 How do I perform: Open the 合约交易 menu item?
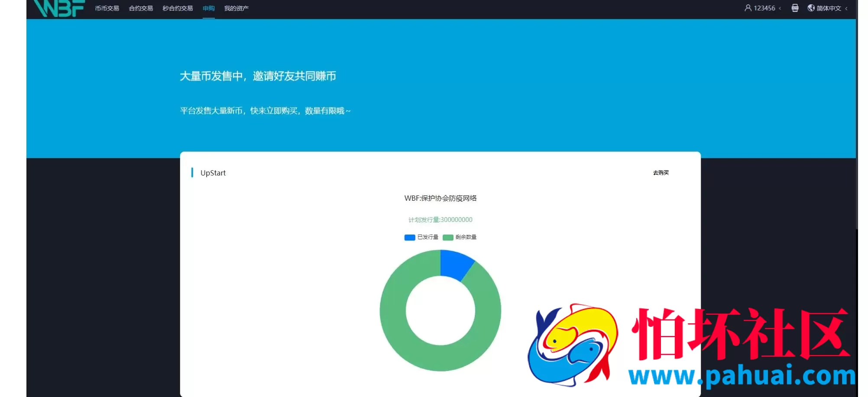coord(141,8)
